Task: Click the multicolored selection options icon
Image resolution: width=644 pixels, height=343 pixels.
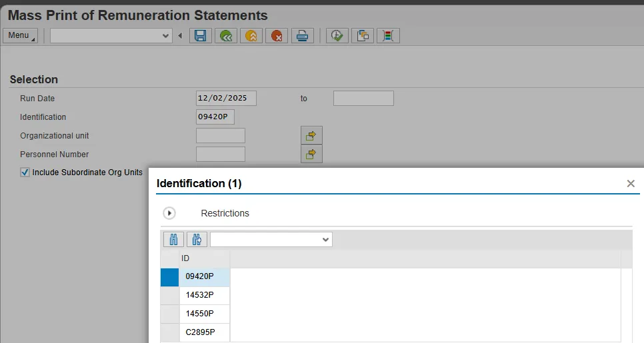Action: click(388, 36)
